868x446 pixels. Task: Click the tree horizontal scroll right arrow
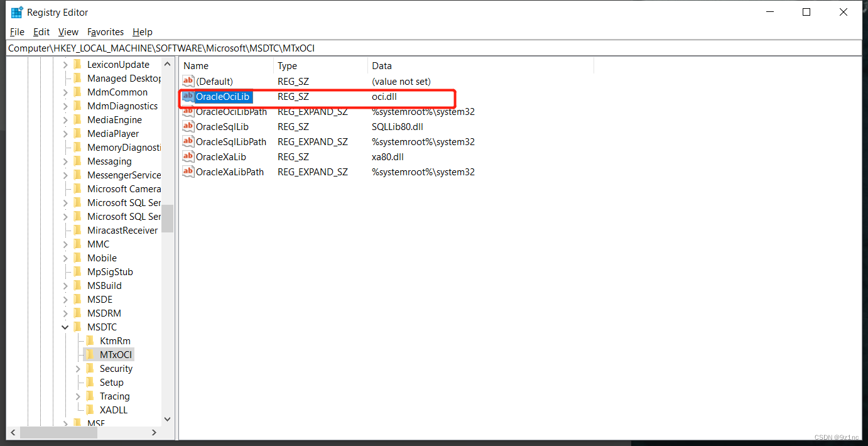(x=155, y=433)
